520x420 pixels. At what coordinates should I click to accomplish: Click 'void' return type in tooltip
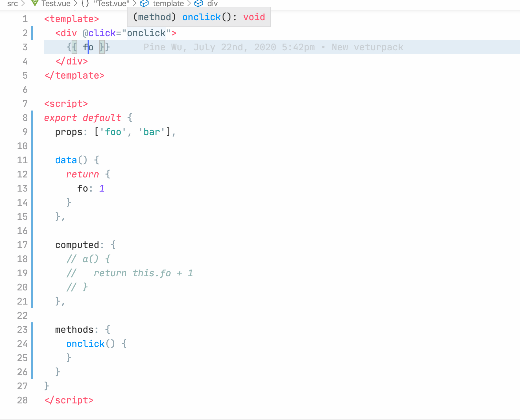coord(254,17)
